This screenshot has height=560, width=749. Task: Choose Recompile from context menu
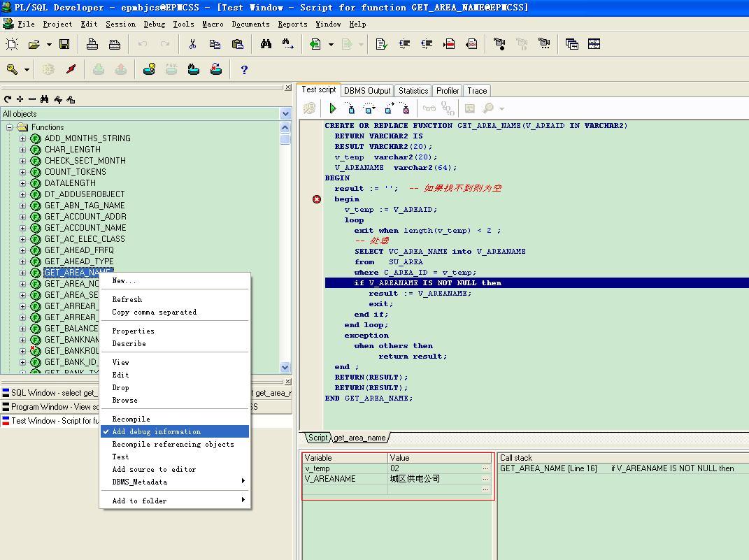(131, 419)
